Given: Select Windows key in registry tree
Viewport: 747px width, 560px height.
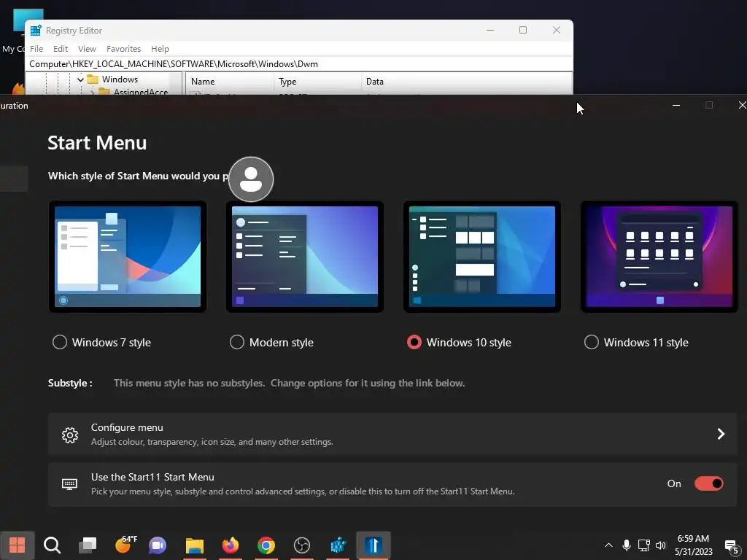Looking at the screenshot, I should 120,79.
